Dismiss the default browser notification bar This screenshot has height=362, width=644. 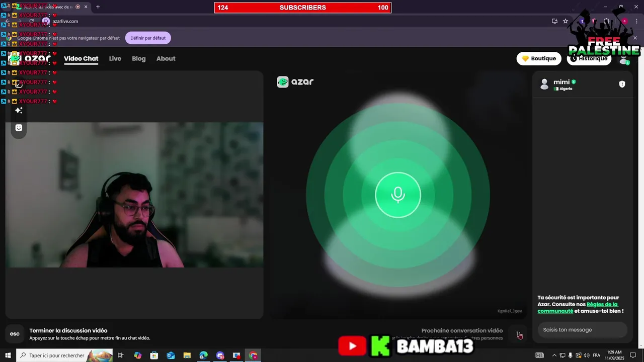pyautogui.click(x=635, y=38)
